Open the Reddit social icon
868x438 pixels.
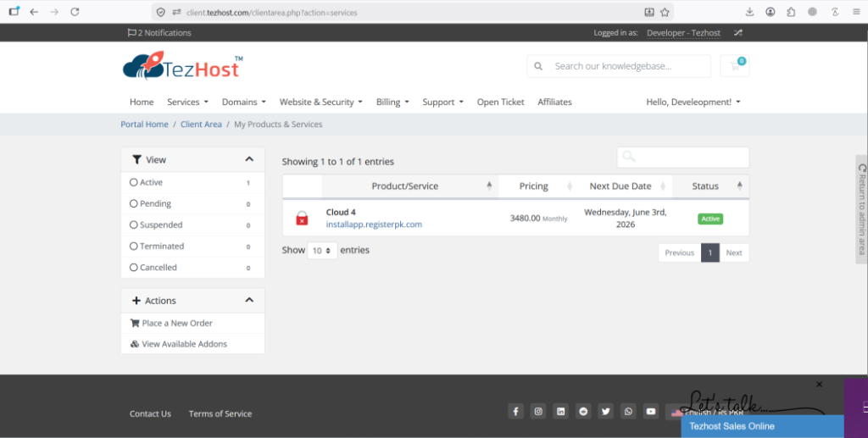pyautogui.click(x=583, y=412)
